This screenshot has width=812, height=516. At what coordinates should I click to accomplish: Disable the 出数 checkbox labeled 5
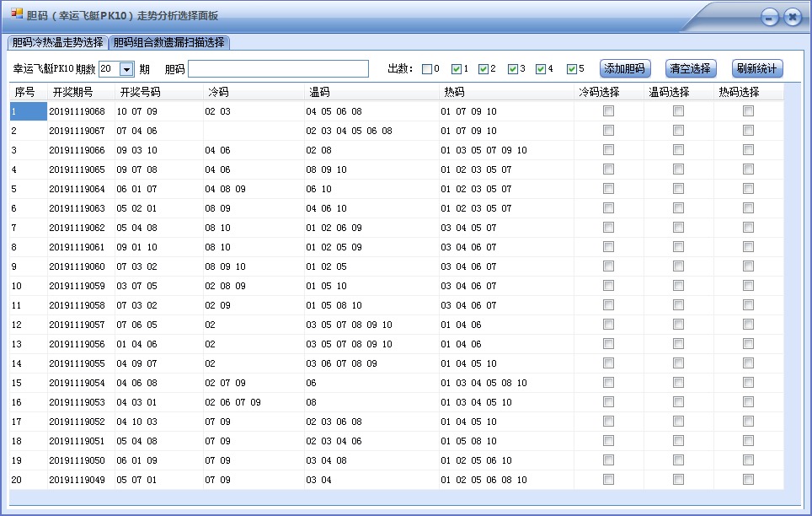click(572, 68)
